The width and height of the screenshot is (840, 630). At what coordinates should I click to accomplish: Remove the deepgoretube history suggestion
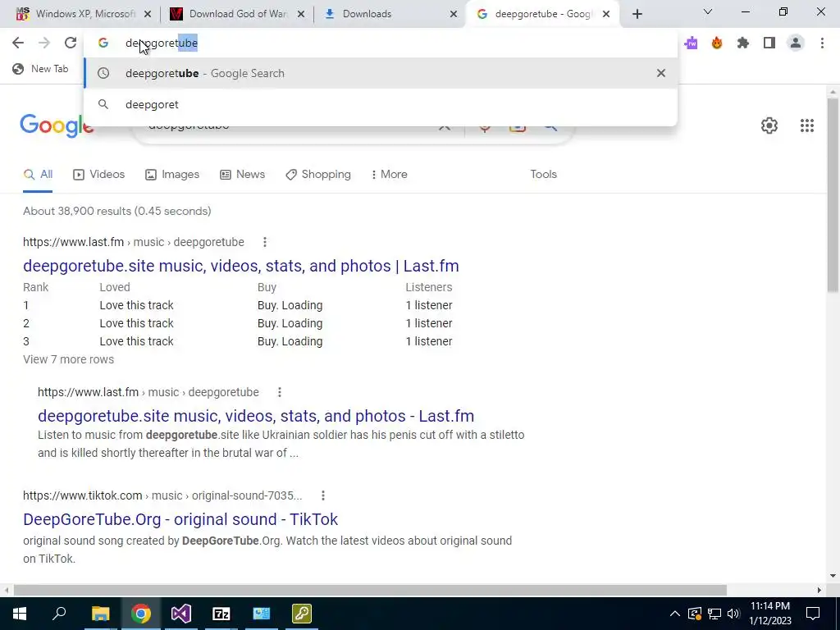661,73
